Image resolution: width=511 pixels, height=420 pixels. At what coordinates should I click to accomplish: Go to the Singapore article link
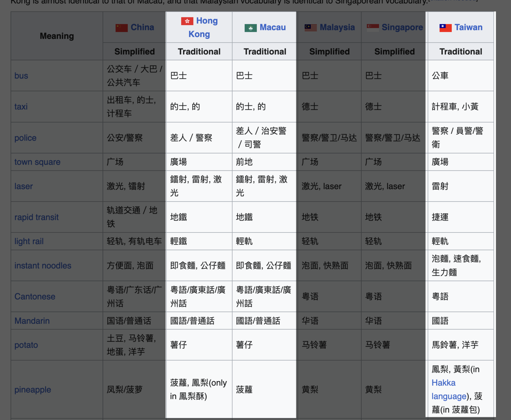(402, 27)
